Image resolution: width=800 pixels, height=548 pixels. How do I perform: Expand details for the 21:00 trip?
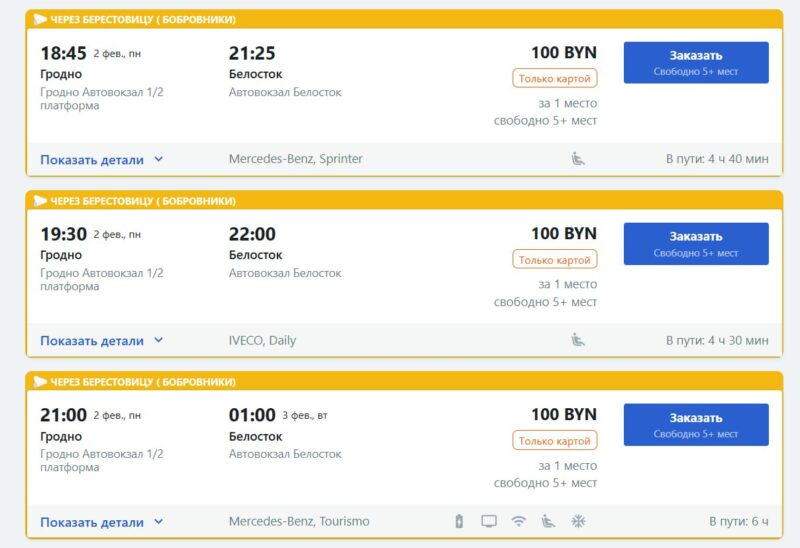101,522
